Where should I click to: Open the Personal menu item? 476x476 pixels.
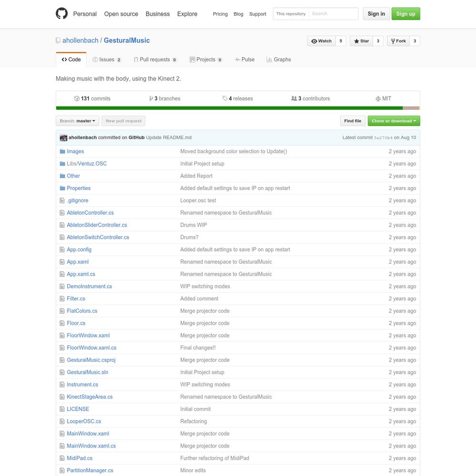point(85,14)
